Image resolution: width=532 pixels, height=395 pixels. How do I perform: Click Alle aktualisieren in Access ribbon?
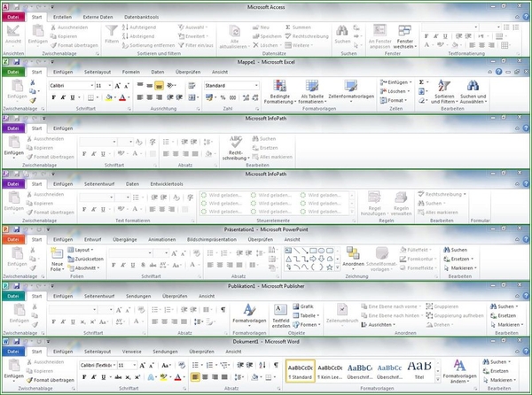tap(234, 36)
